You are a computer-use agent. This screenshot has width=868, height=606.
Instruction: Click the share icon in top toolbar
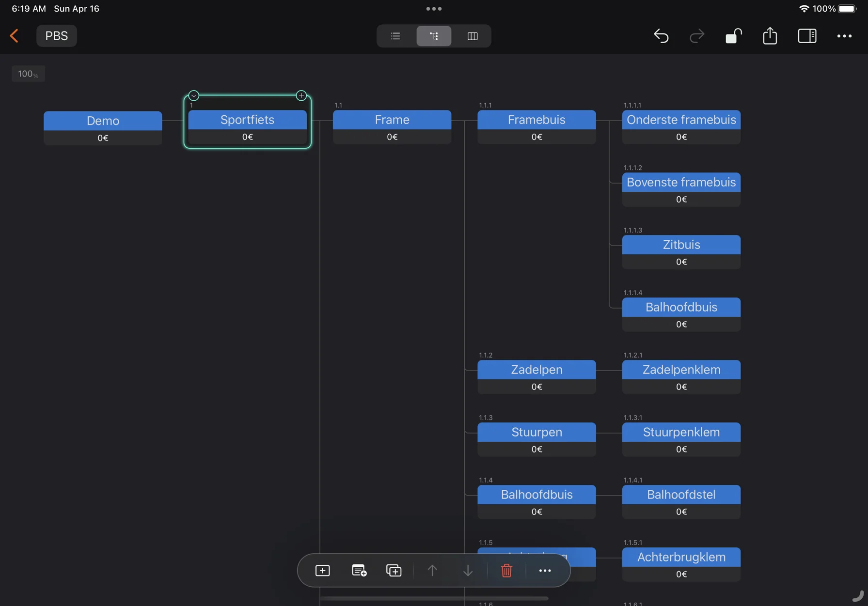click(x=770, y=36)
